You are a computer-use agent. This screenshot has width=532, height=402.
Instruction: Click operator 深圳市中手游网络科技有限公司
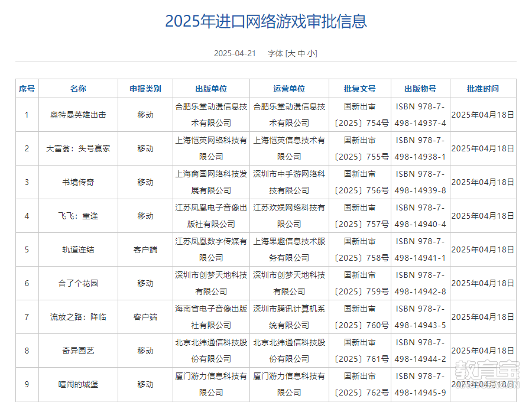[289, 182]
